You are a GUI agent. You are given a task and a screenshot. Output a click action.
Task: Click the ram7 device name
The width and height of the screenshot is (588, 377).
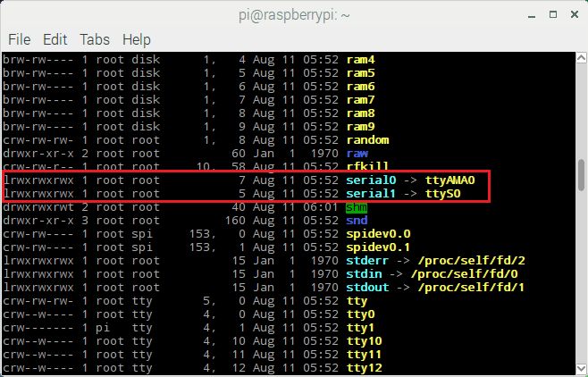(x=361, y=100)
